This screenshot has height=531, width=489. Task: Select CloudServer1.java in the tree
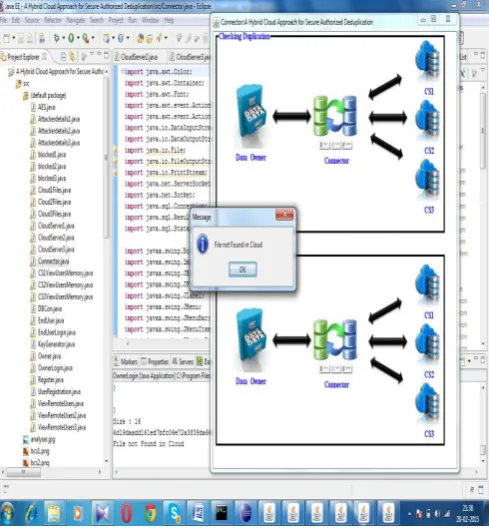tap(52, 226)
